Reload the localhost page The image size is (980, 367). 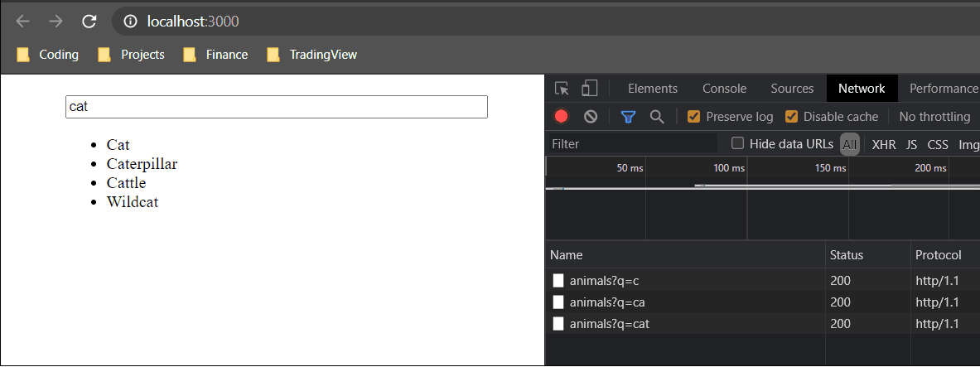(89, 22)
